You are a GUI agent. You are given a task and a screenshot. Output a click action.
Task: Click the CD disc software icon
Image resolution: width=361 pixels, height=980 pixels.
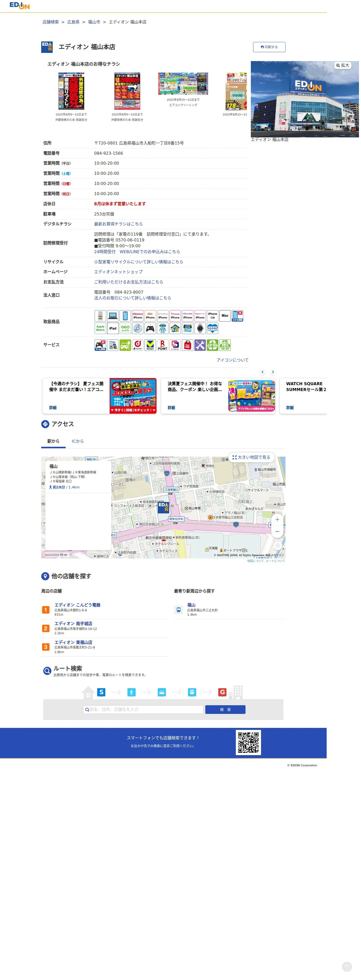point(138,328)
